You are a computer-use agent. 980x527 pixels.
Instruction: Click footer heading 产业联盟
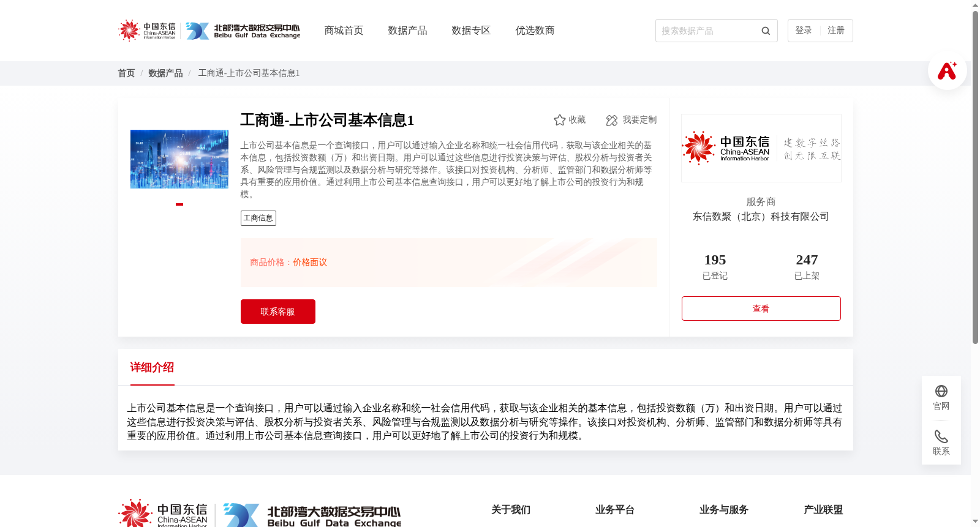(823, 510)
